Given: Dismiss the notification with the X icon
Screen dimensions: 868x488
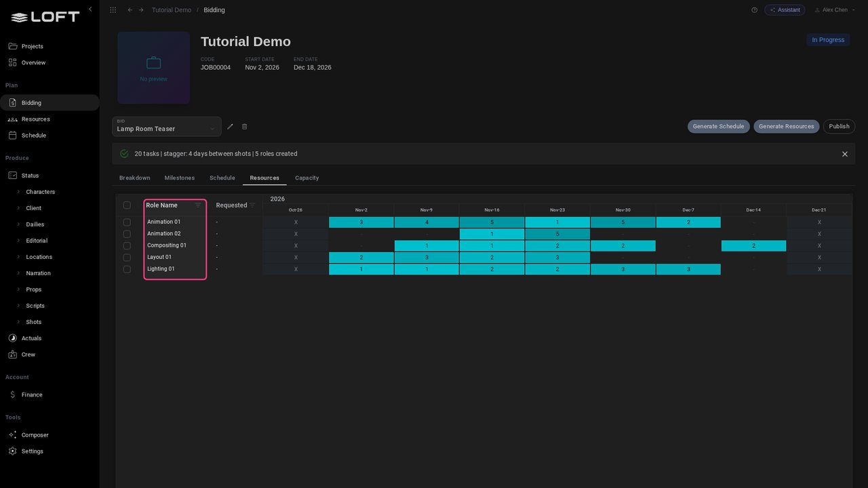Looking at the screenshot, I should click(845, 154).
